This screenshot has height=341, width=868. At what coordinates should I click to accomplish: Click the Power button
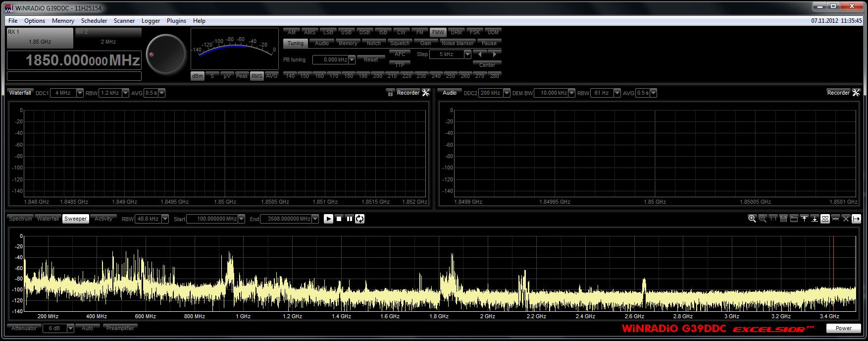844,328
